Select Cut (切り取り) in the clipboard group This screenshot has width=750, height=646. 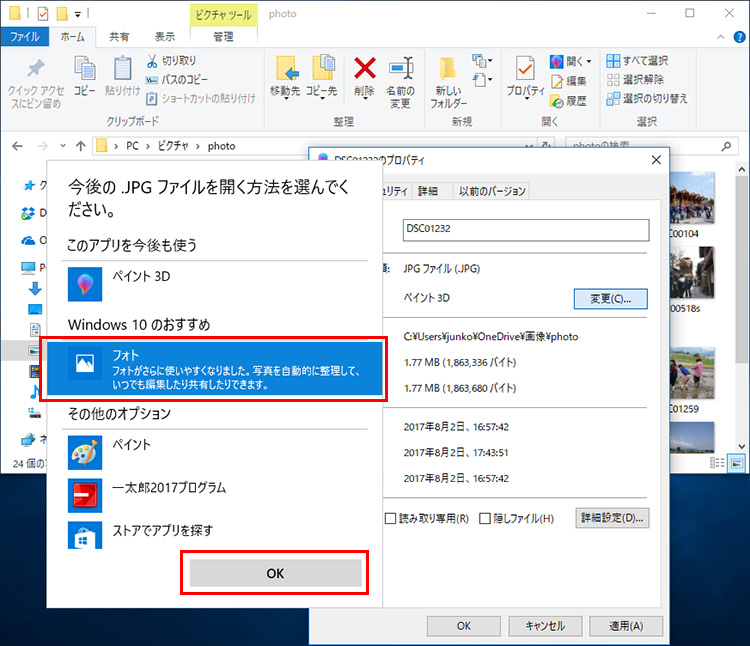point(171,61)
